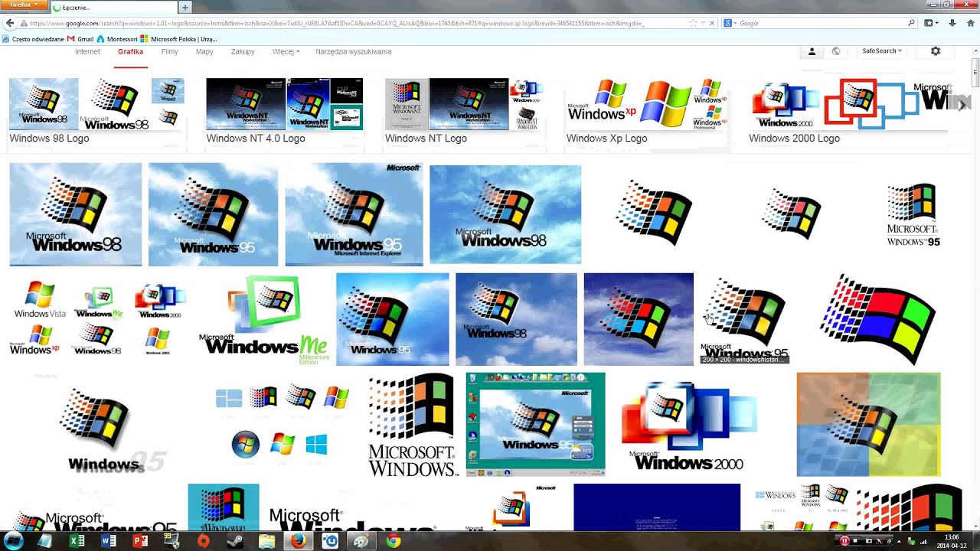Open the orange Firefox menu button
This screenshot has height=551, width=980.
click(x=24, y=5)
